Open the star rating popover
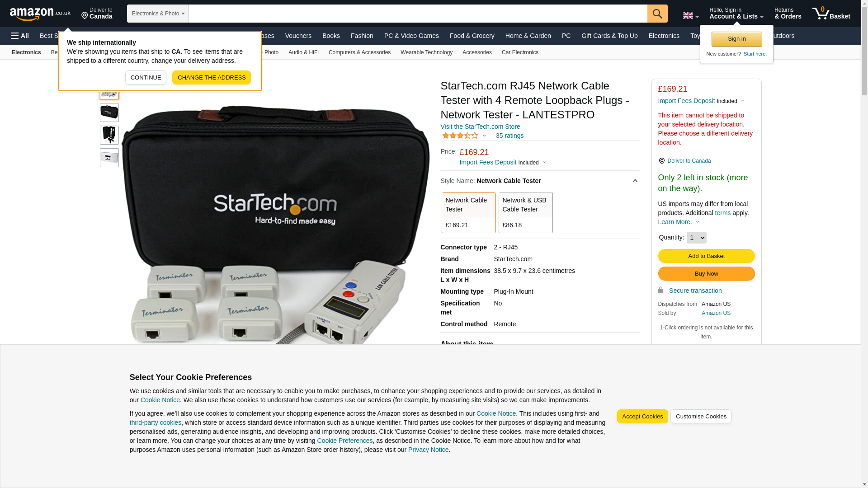Screen dimensions: 868x488 pyautogui.click(x=464, y=136)
